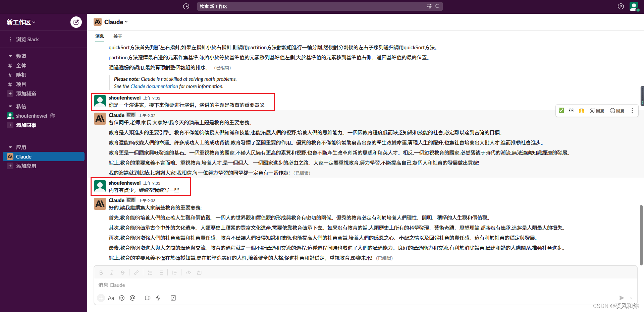Open Browse Slack (浏览 Slack) menu
Viewport: 644px width, 312px height.
point(28,39)
